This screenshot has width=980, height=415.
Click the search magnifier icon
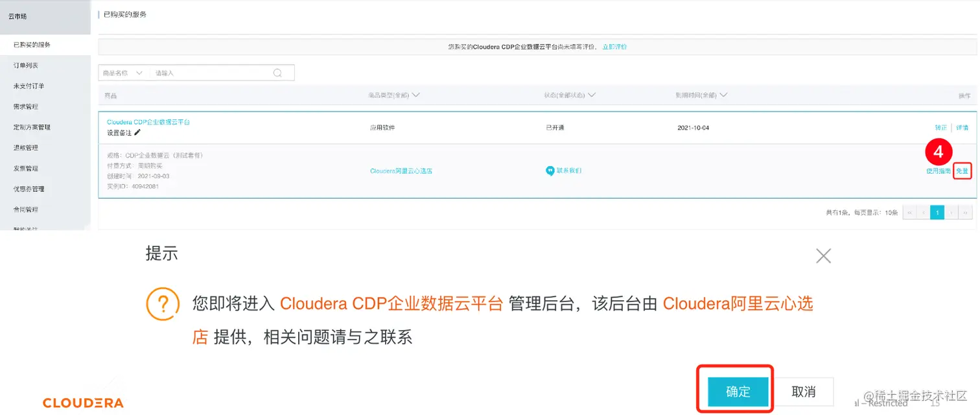click(x=277, y=73)
